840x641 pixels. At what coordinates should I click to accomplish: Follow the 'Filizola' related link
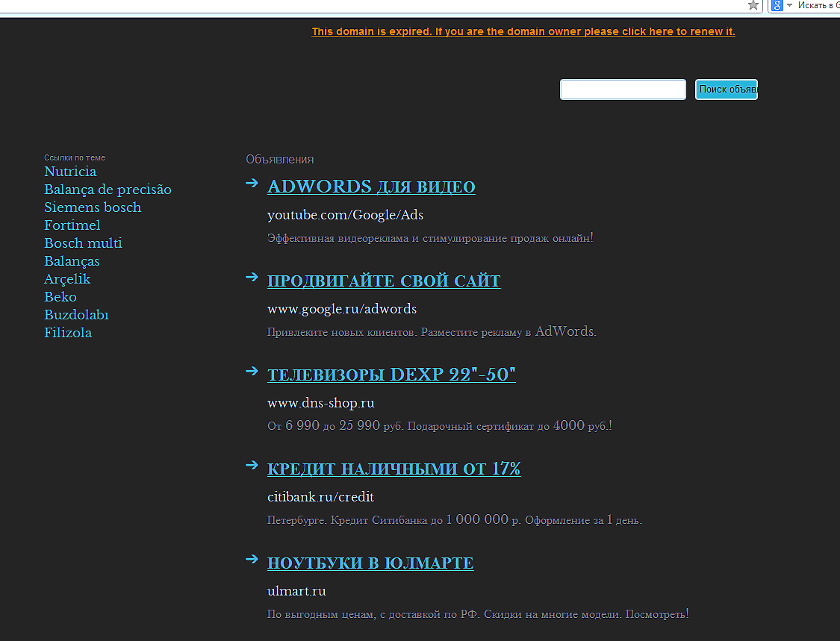(68, 333)
